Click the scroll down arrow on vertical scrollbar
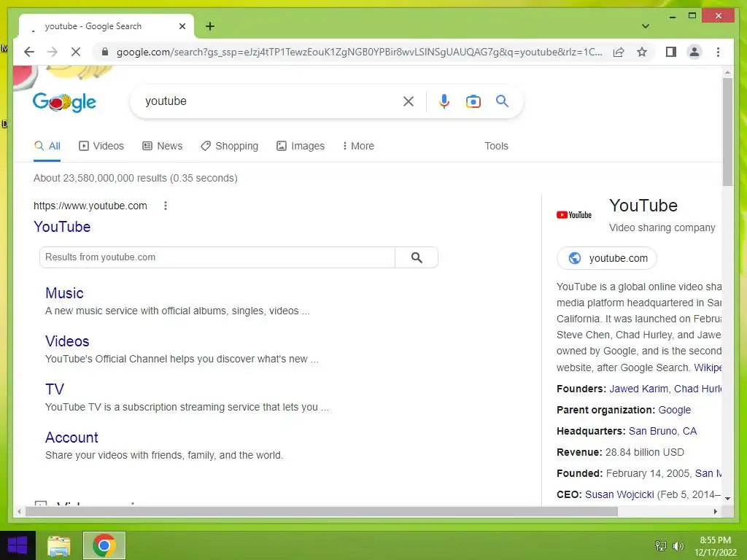747x560 pixels. click(x=727, y=499)
